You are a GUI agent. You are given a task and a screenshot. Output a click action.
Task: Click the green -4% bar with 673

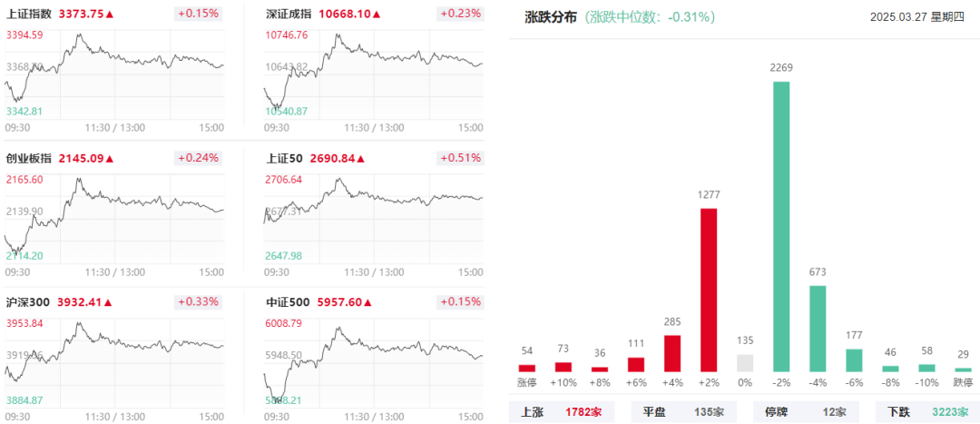coord(818,329)
